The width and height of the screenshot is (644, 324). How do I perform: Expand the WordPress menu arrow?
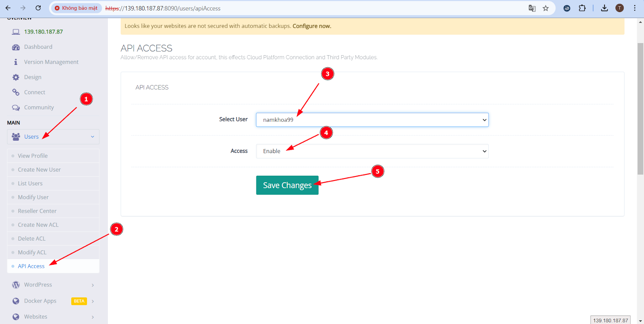(x=93, y=285)
